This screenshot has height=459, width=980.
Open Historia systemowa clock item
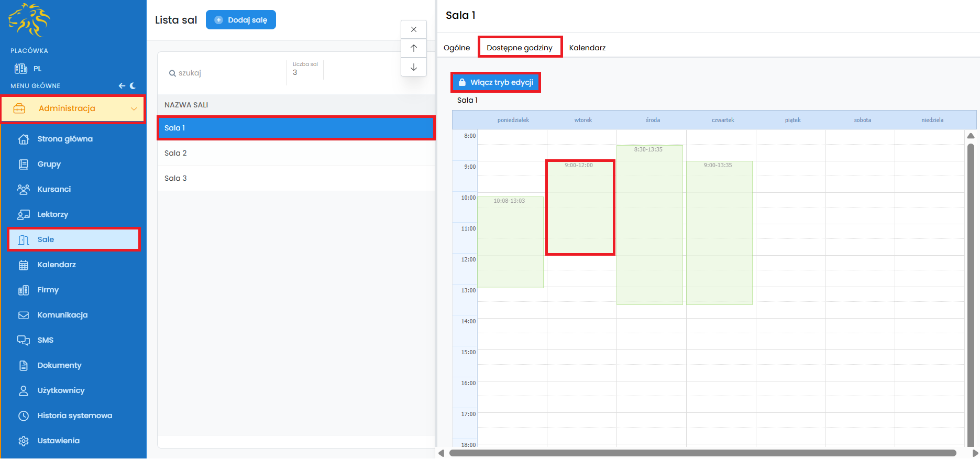point(74,416)
